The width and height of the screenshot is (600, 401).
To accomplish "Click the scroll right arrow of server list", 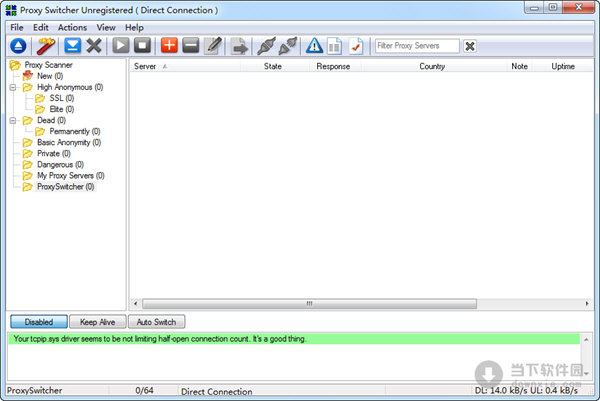I will [x=587, y=304].
